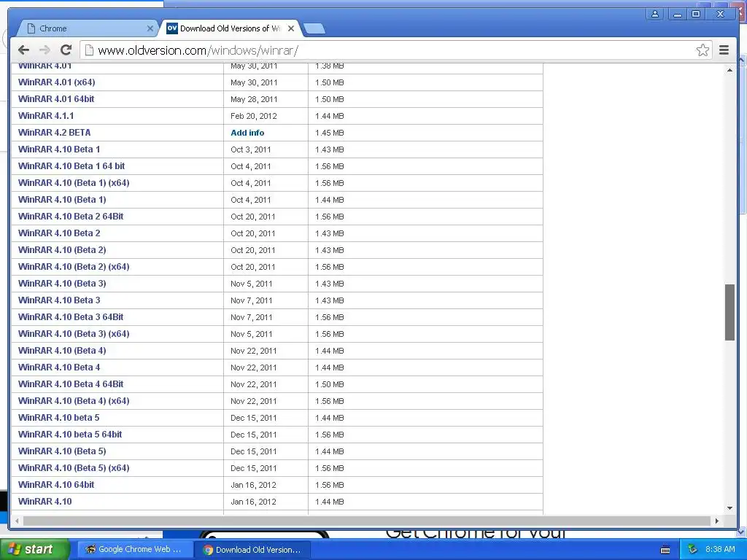Image resolution: width=747 pixels, height=560 pixels.
Task: Click the horizontal scrollbar thumb
Action: pyautogui.click(x=367, y=521)
